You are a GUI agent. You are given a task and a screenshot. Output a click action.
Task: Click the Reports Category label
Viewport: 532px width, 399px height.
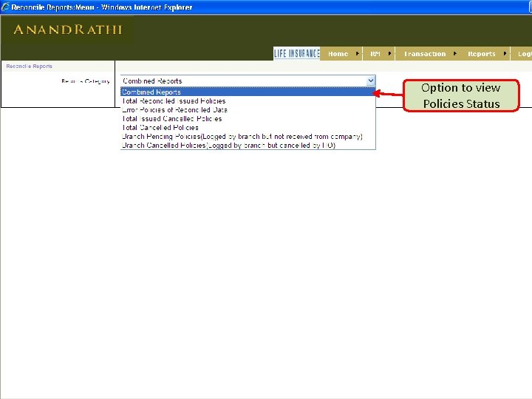86,81
